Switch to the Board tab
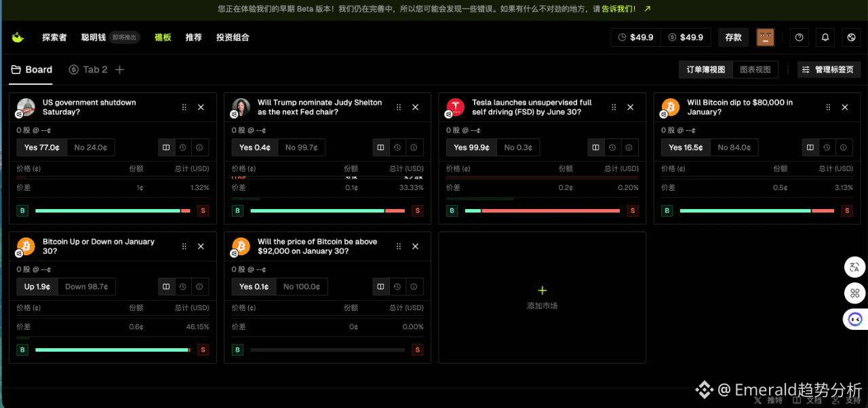Image resolution: width=868 pixels, height=408 pixels. pyautogui.click(x=32, y=69)
